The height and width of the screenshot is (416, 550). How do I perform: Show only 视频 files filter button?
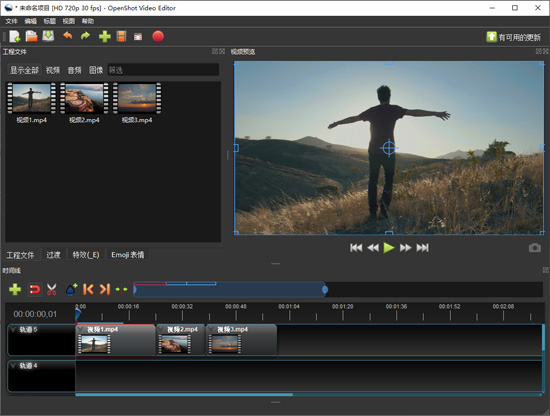(53, 70)
